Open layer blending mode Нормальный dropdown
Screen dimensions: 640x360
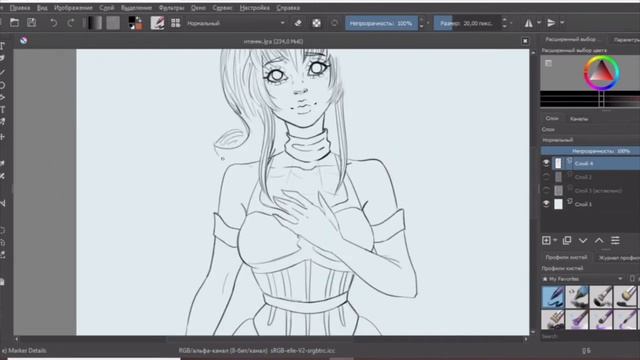[x=590, y=140]
